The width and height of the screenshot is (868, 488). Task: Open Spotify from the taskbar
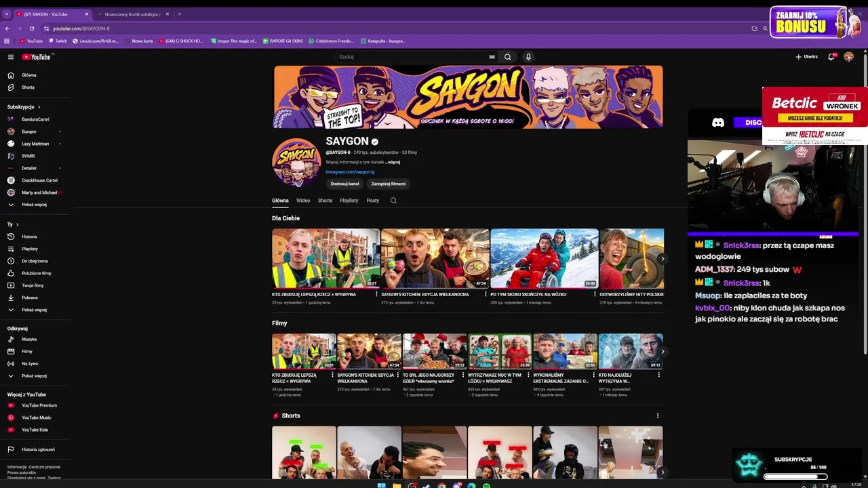(x=486, y=485)
